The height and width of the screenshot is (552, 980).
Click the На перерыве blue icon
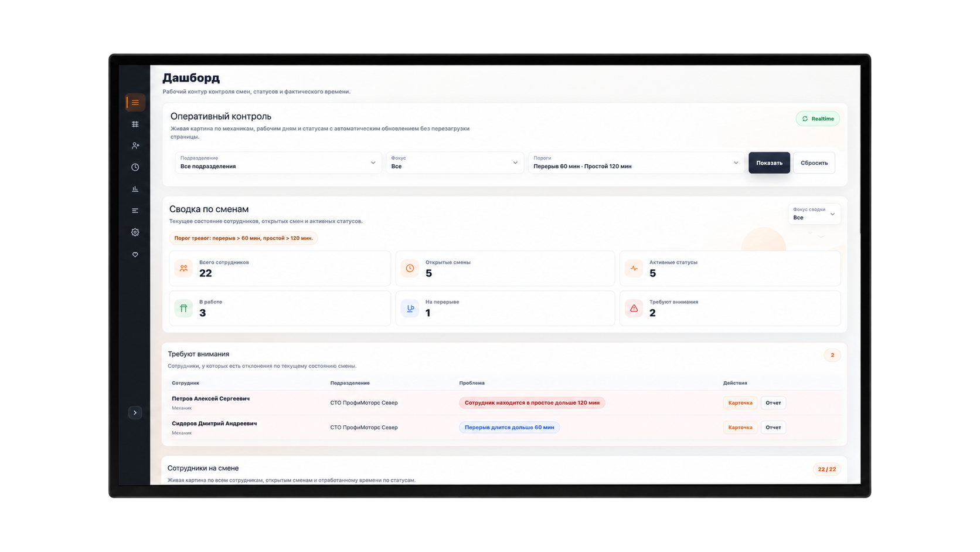pos(410,308)
